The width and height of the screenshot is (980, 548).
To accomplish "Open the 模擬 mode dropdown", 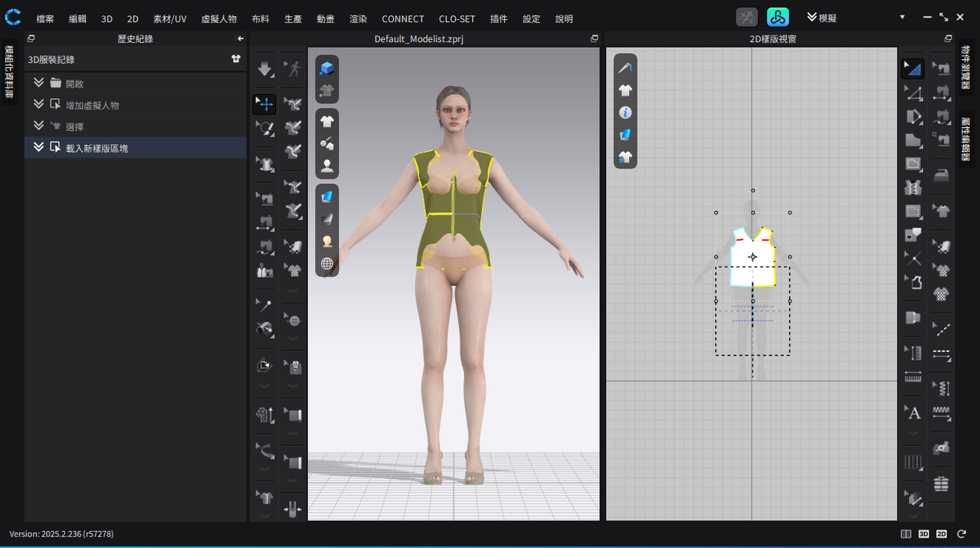I will tap(902, 17).
